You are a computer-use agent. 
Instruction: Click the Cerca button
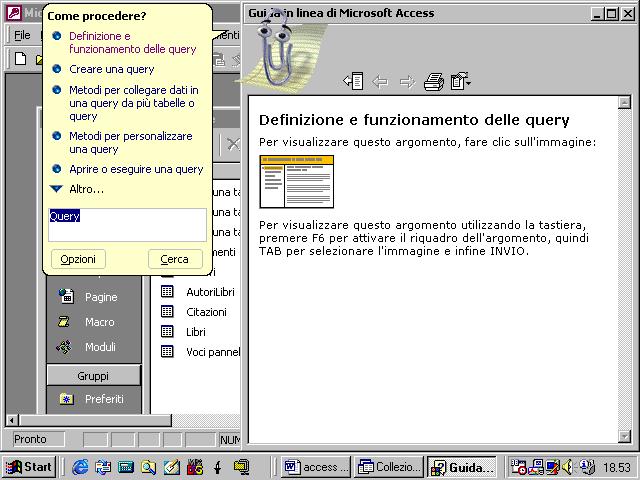(175, 259)
